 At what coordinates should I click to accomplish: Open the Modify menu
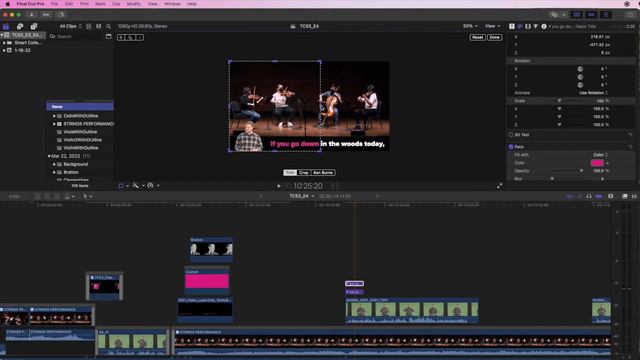pos(133,4)
